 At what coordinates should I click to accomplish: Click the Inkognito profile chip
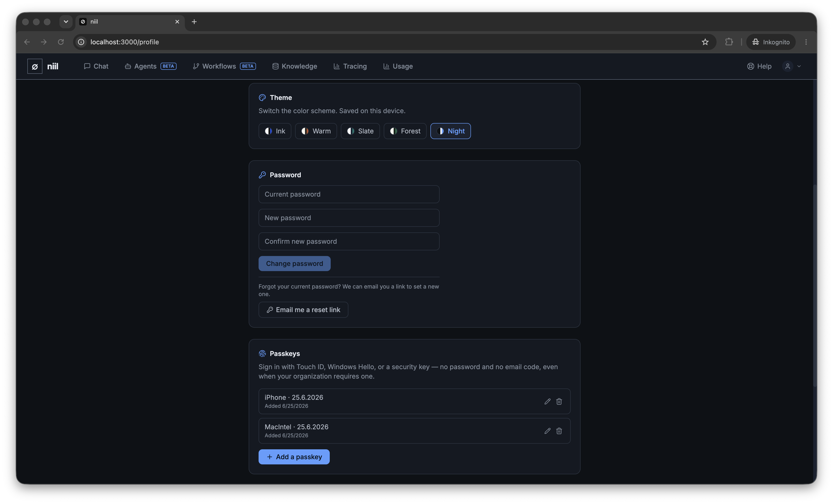point(771,42)
